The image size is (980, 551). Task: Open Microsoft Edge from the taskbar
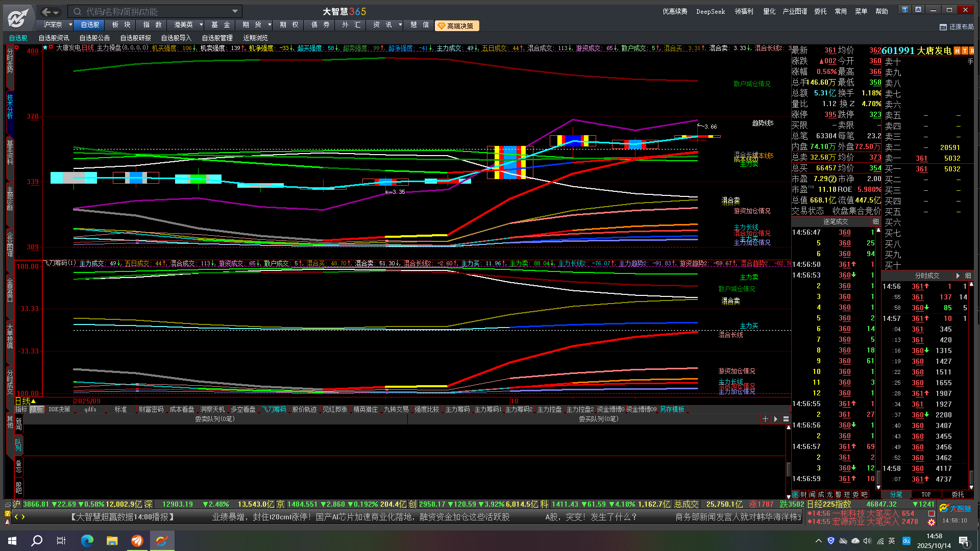coord(87,541)
